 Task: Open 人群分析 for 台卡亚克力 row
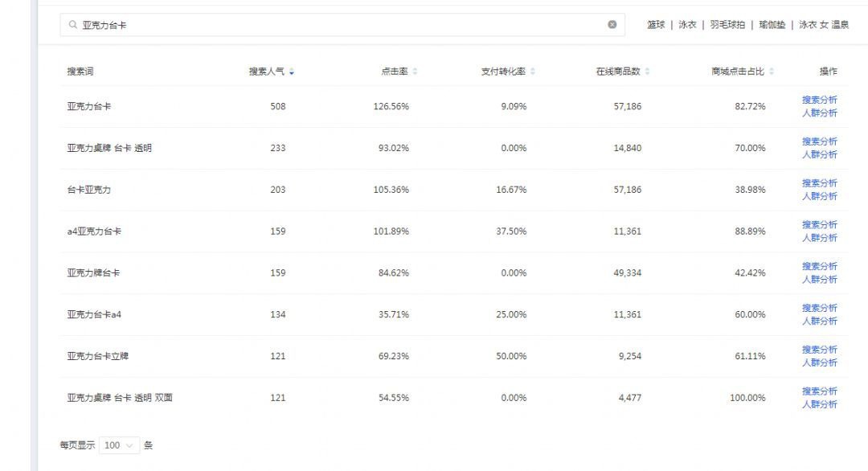tap(819, 196)
